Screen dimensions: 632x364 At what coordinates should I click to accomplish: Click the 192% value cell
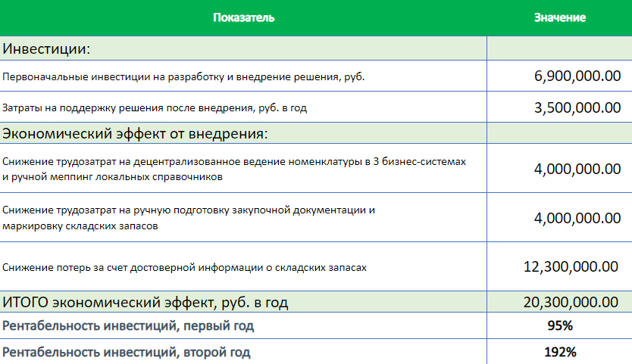click(559, 352)
